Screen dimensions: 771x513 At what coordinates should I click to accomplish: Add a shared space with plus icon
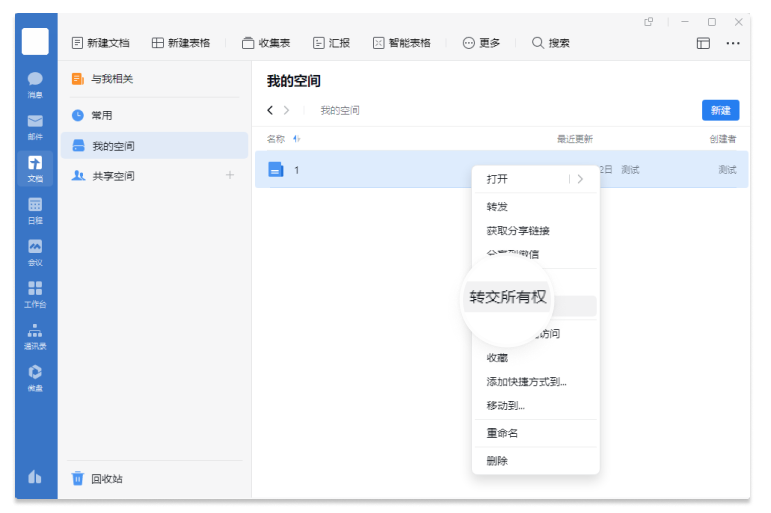click(230, 176)
